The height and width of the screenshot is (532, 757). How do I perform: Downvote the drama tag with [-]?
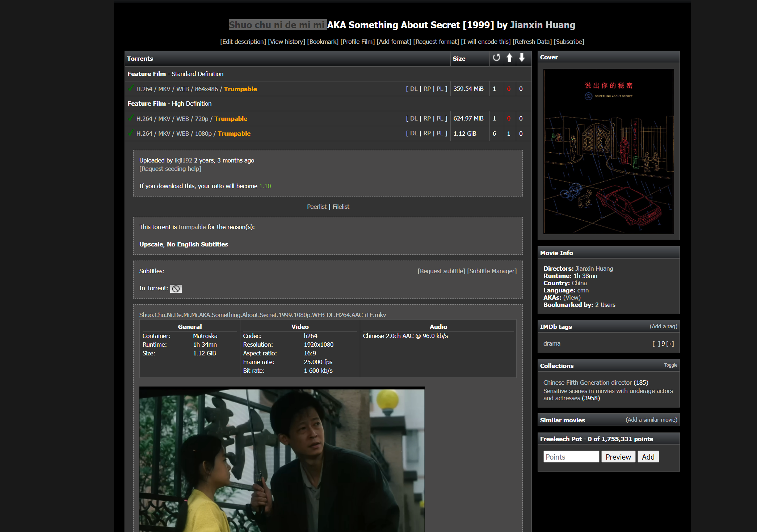coord(656,343)
